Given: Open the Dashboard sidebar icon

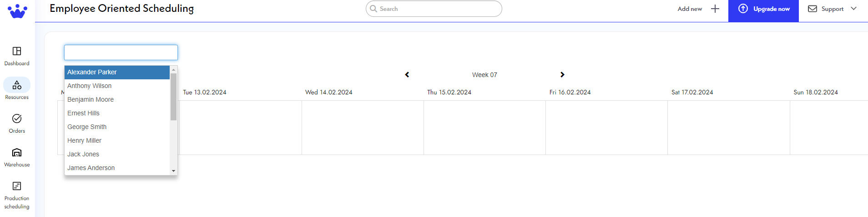Looking at the screenshot, I should (x=17, y=51).
